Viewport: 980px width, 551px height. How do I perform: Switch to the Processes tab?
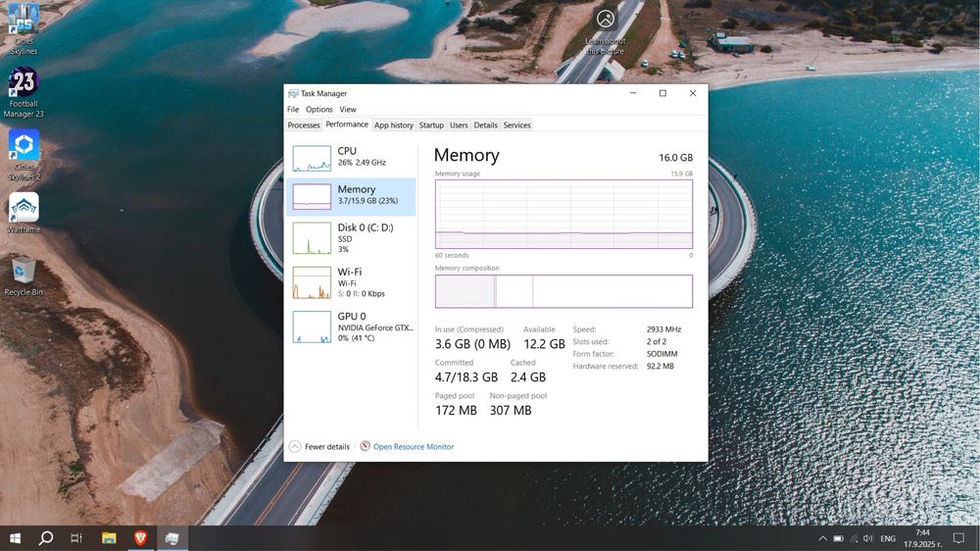tap(304, 125)
